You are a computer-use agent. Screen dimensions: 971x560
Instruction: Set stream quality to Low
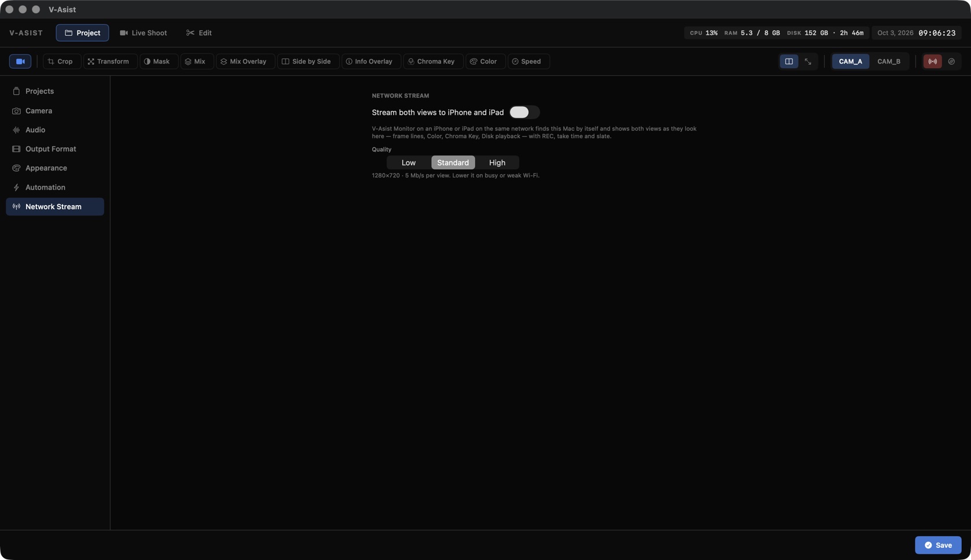pos(409,162)
